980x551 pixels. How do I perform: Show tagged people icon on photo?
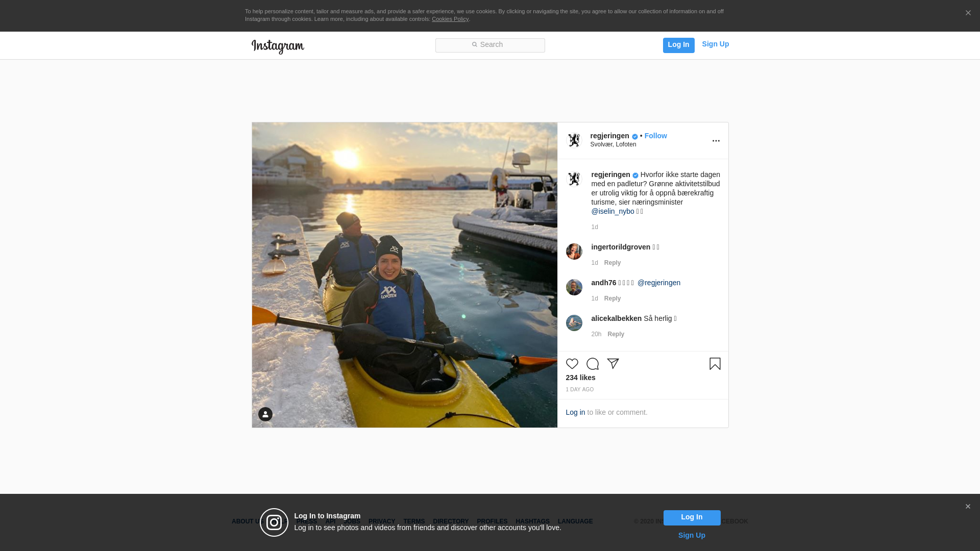pyautogui.click(x=265, y=414)
